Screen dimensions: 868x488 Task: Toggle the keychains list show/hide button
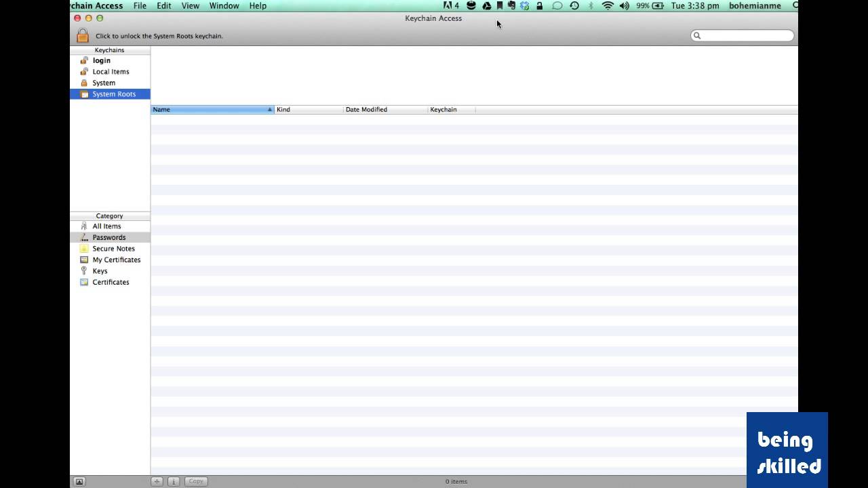(x=79, y=481)
